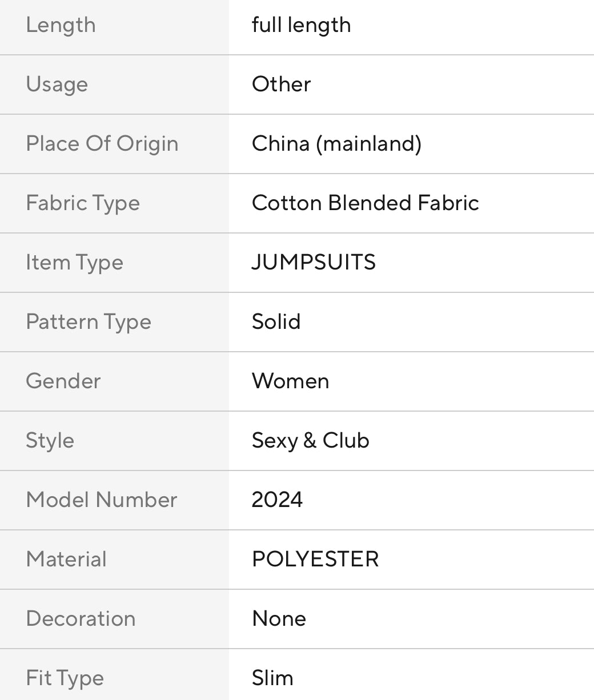Select the "Slim" fit type value
594x700 pixels.
(272, 678)
